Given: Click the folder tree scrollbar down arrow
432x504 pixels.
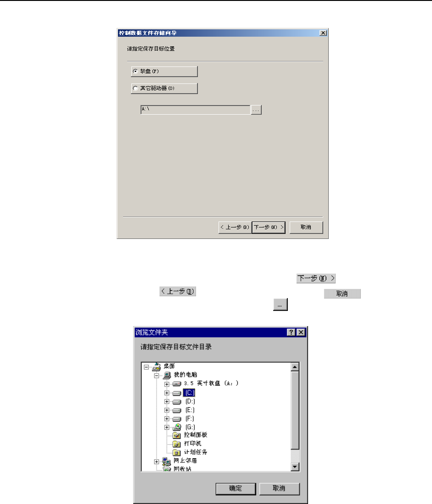Looking at the screenshot, I should [x=295, y=467].
